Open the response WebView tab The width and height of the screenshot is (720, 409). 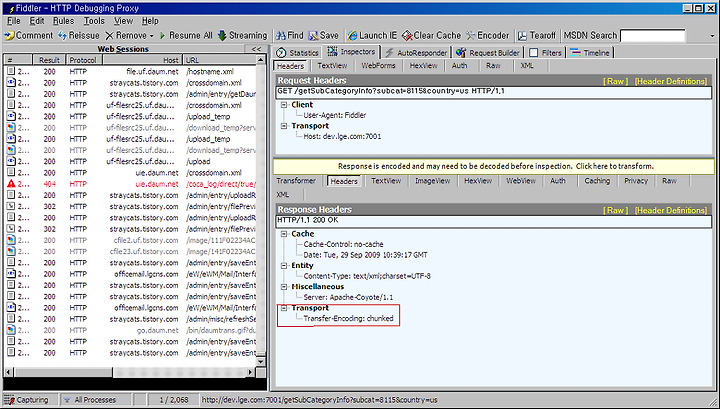pos(521,181)
